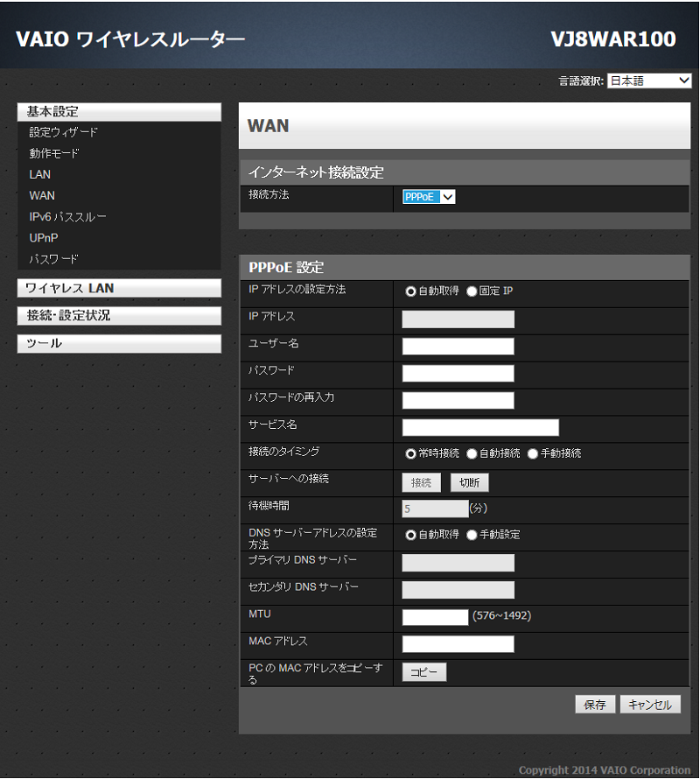Open パスワード page in sidebar menu
The image size is (700, 779).
53,259
